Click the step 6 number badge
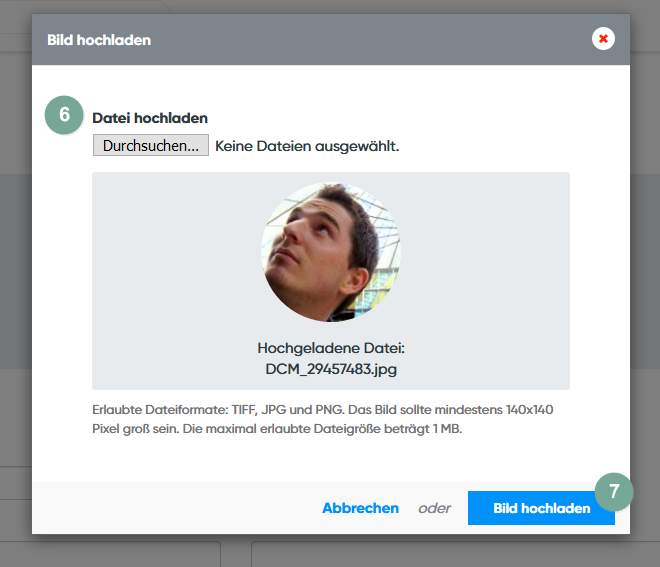Viewport: 660px width, 567px height. pos(64,115)
